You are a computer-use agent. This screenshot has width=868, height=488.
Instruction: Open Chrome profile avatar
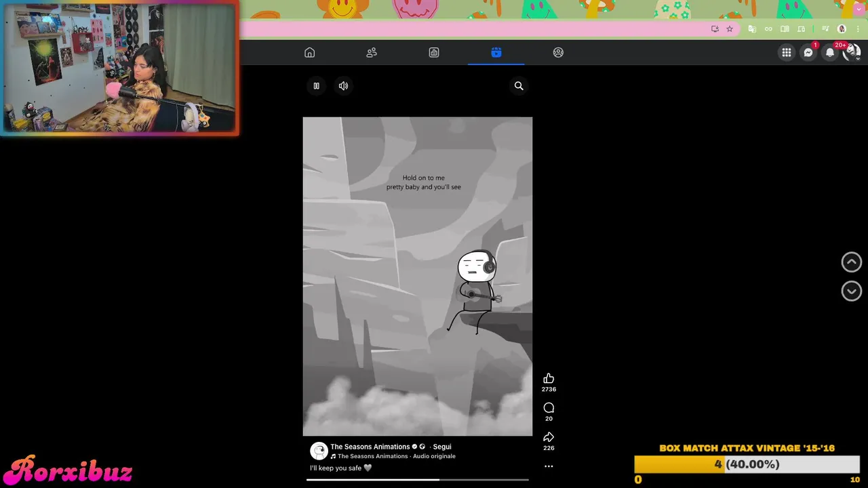coord(842,29)
